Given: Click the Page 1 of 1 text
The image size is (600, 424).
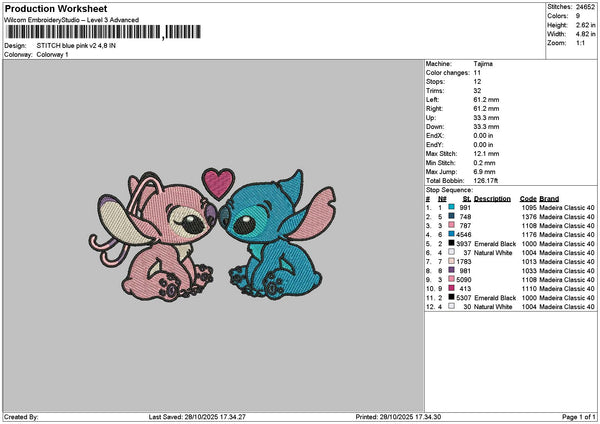Looking at the screenshot, I should (579, 417).
